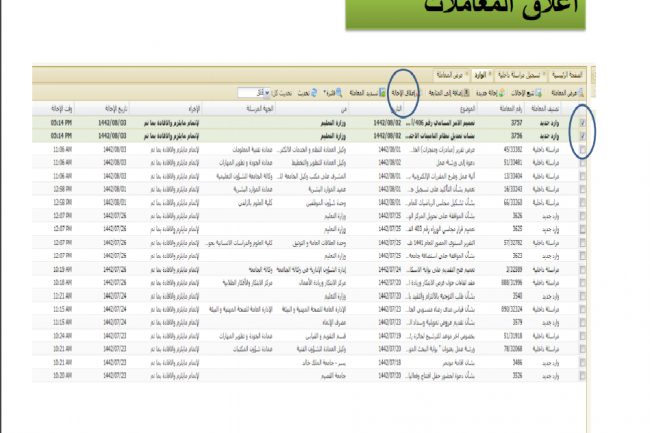Tick the checkbox for transaction 13/33404
The width and height of the screenshot is (650, 433).
pyautogui.click(x=582, y=176)
